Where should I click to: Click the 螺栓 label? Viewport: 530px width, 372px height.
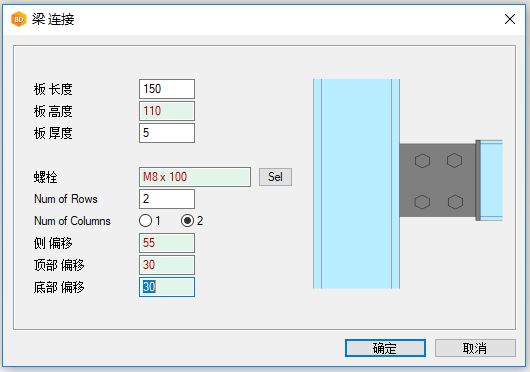[x=45, y=177]
